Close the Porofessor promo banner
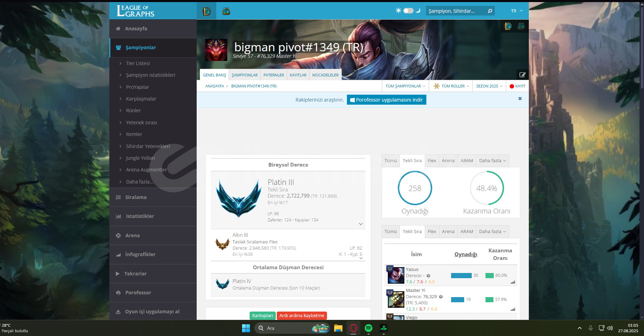 coord(520,99)
